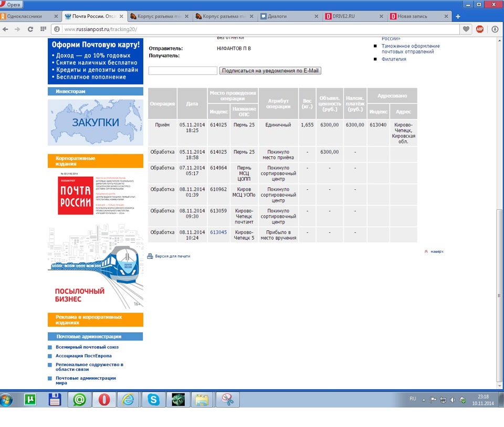
Task: Open the Оформи Почтовую карту banner
Action: point(96,61)
